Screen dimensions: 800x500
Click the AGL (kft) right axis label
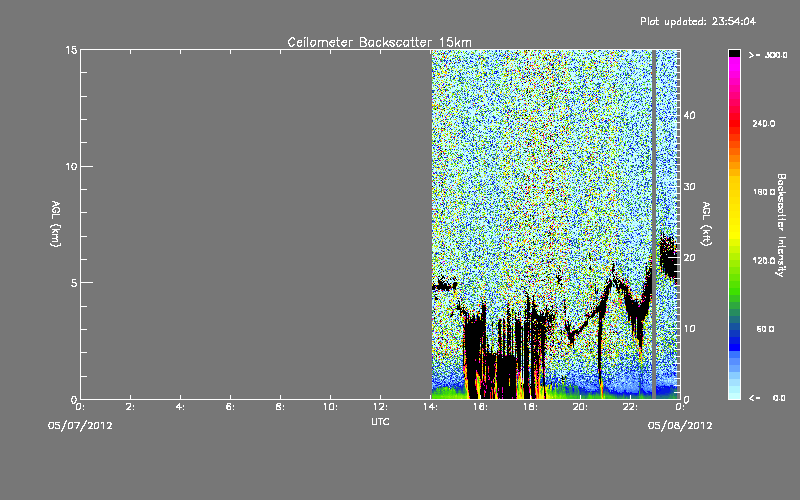point(706,224)
